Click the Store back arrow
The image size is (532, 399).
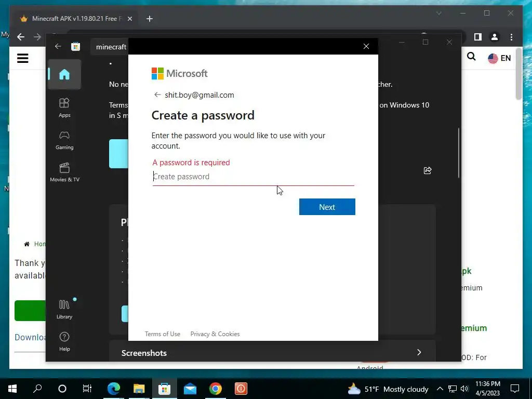point(58,46)
